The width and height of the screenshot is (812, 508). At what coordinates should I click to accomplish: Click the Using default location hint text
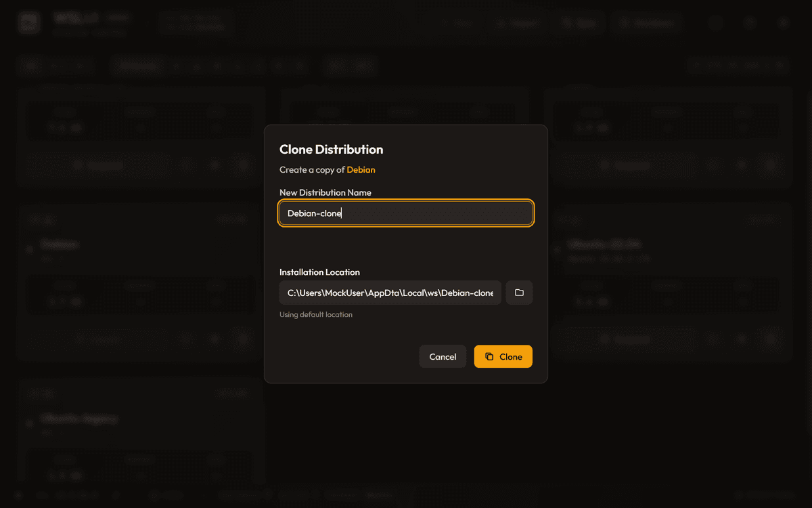click(x=315, y=314)
